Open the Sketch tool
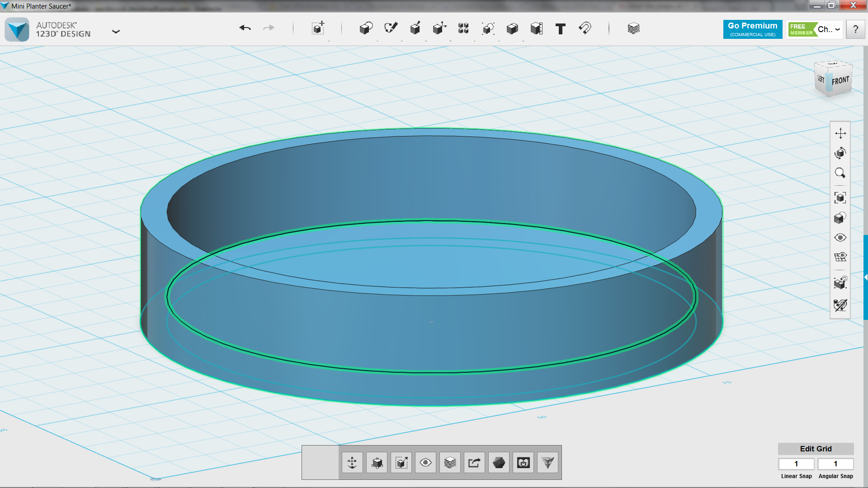Image resolution: width=868 pixels, height=488 pixels. pyautogui.click(x=391, y=28)
